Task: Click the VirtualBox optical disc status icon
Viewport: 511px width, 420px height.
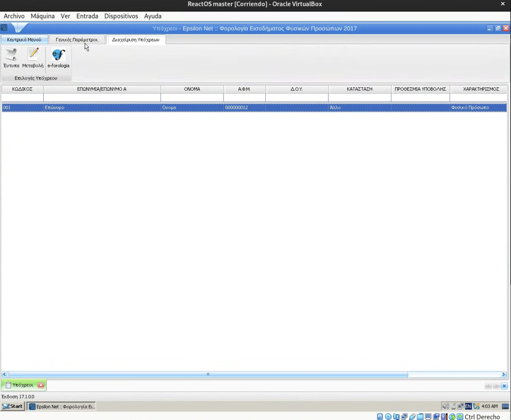Action: pos(388,417)
